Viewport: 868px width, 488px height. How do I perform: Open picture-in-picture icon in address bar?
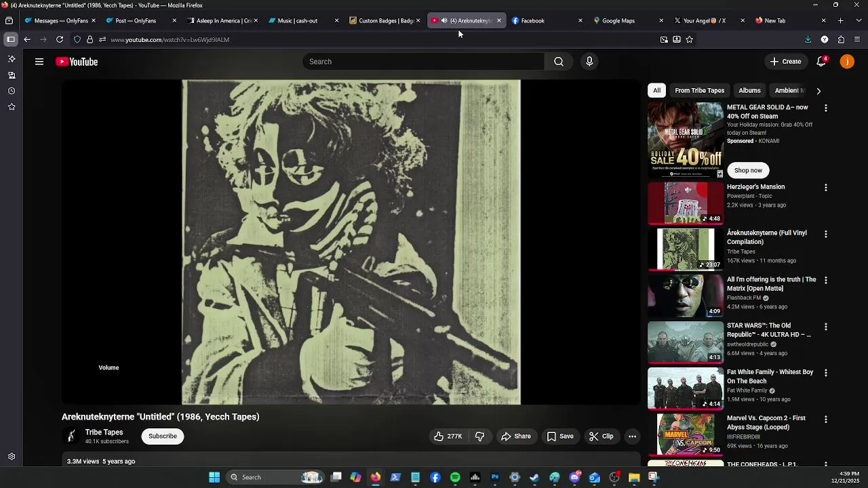[664, 39]
